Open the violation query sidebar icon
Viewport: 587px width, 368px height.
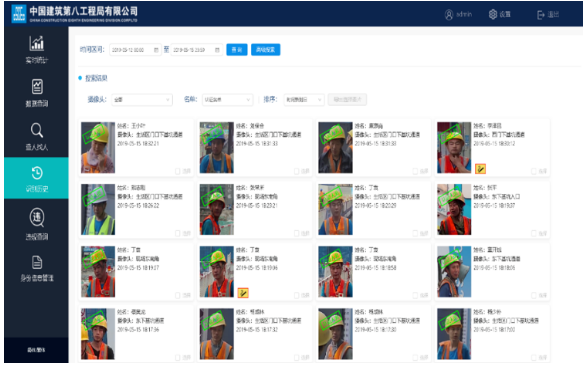[x=37, y=218]
